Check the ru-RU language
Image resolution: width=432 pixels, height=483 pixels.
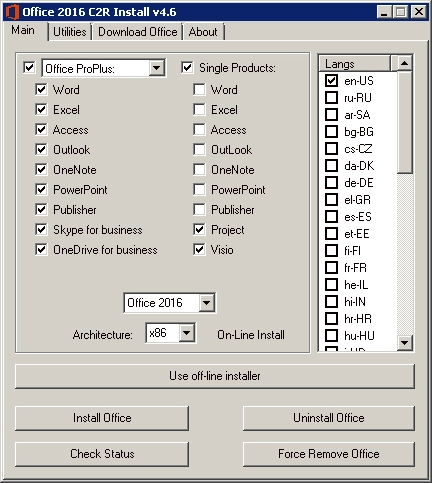tap(331, 98)
